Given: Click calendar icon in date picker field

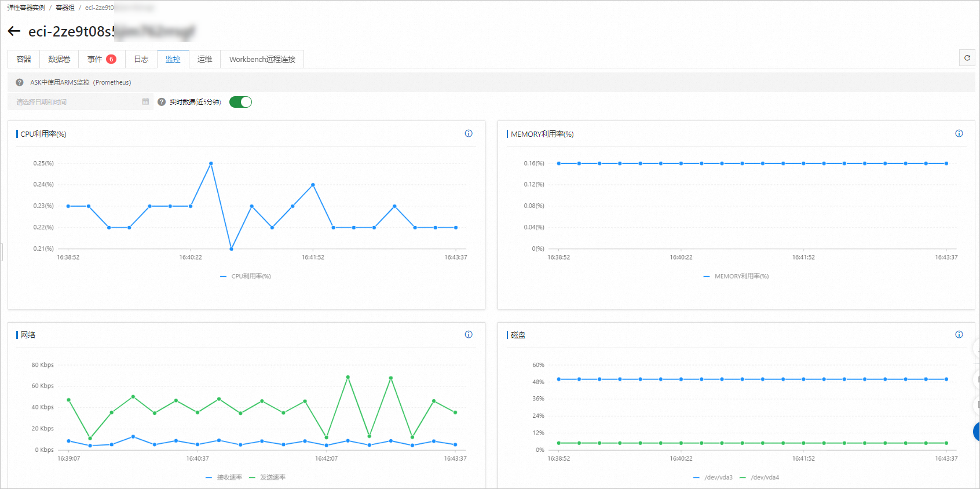Looking at the screenshot, I should pos(145,102).
